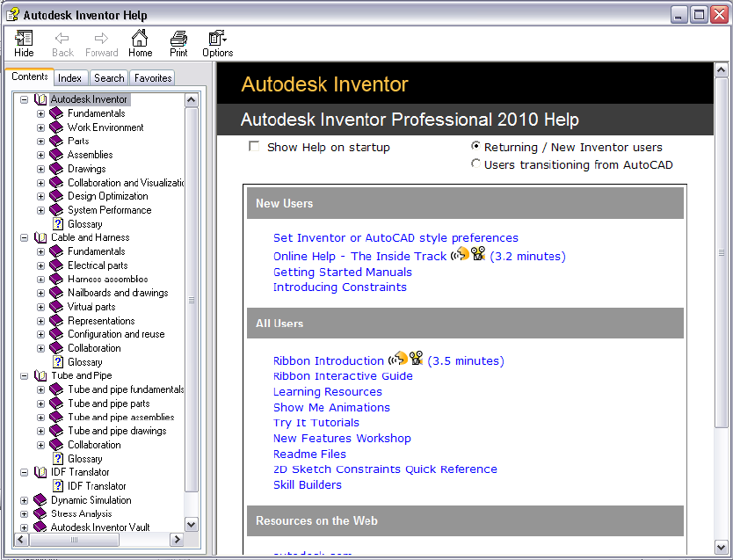
Task: Click the Work Environment purple book icon
Action: 56,127
